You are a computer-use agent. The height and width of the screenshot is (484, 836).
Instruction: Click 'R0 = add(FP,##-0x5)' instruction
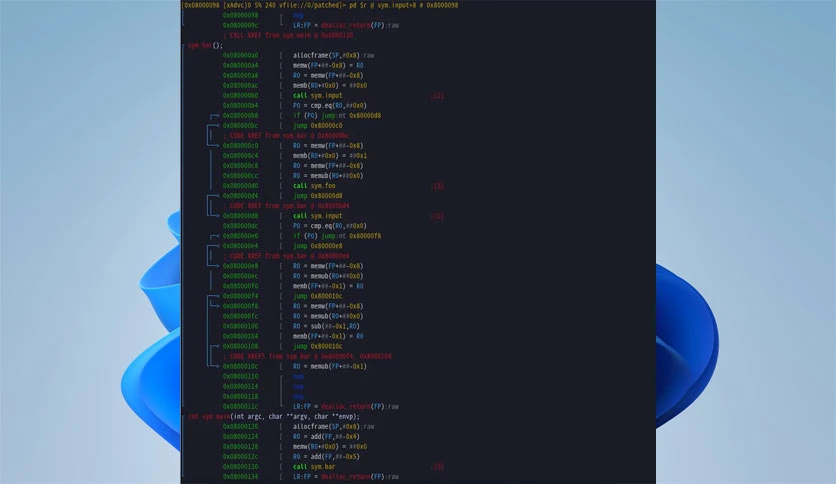326,457
